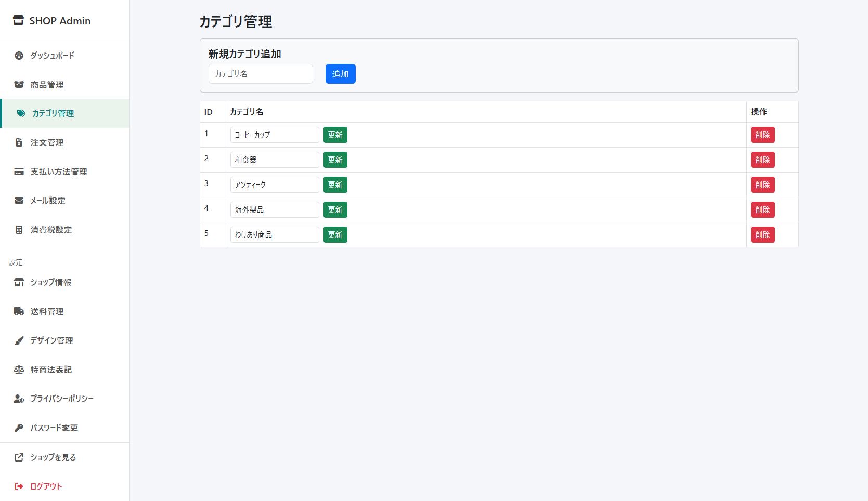Click the payment method credit card icon
The width and height of the screenshot is (868, 501).
click(x=19, y=172)
